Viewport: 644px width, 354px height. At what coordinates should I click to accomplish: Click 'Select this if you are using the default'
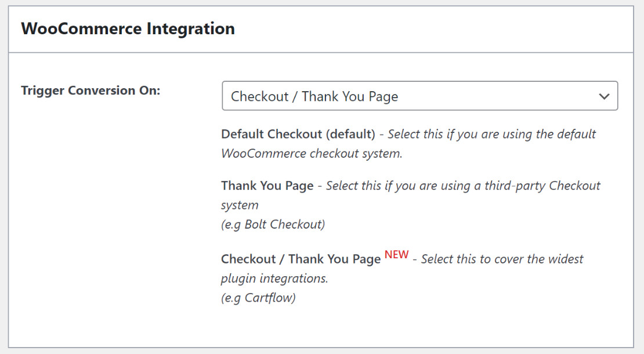point(491,134)
